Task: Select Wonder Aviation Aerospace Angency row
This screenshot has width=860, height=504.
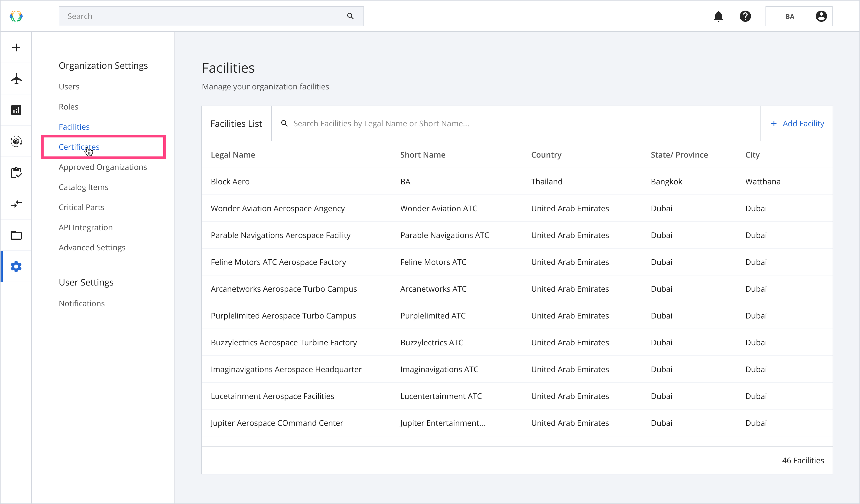Action: click(517, 208)
